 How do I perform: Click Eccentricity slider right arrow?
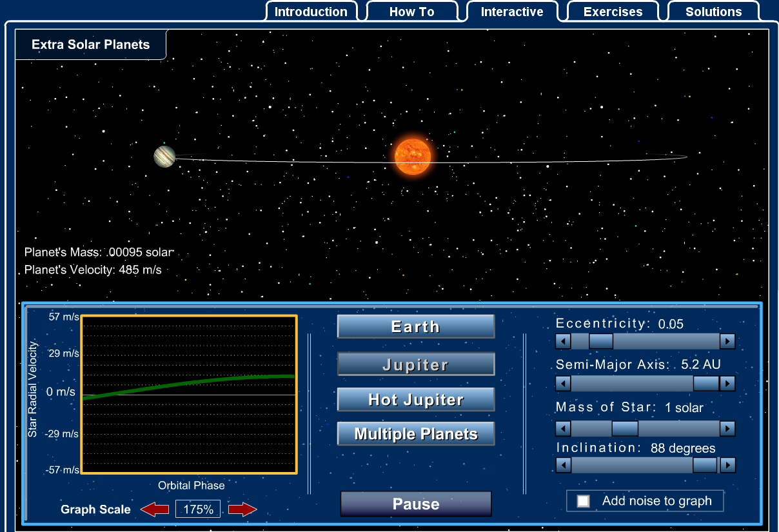point(727,341)
